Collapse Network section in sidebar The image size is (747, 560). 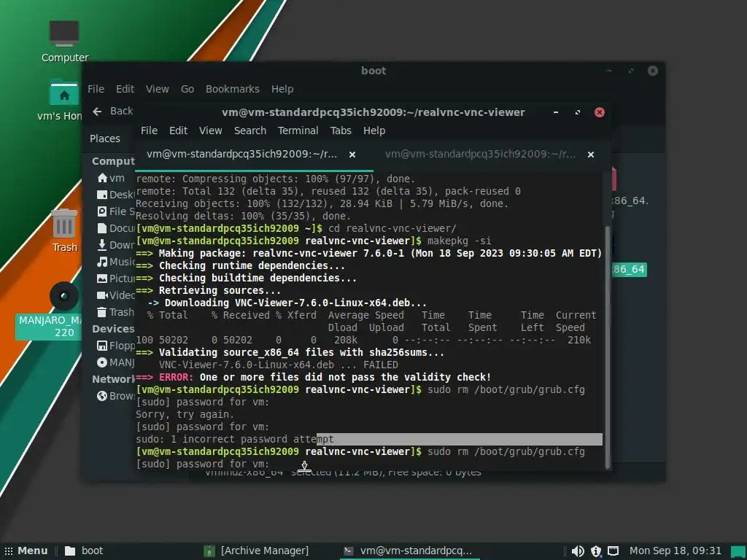[x=113, y=379]
